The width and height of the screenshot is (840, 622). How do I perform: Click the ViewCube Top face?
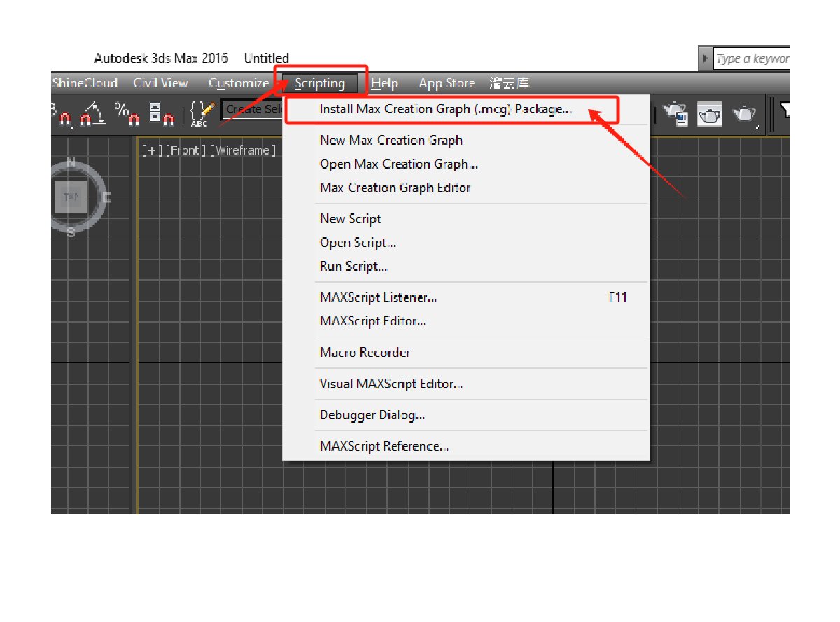tap(71, 198)
